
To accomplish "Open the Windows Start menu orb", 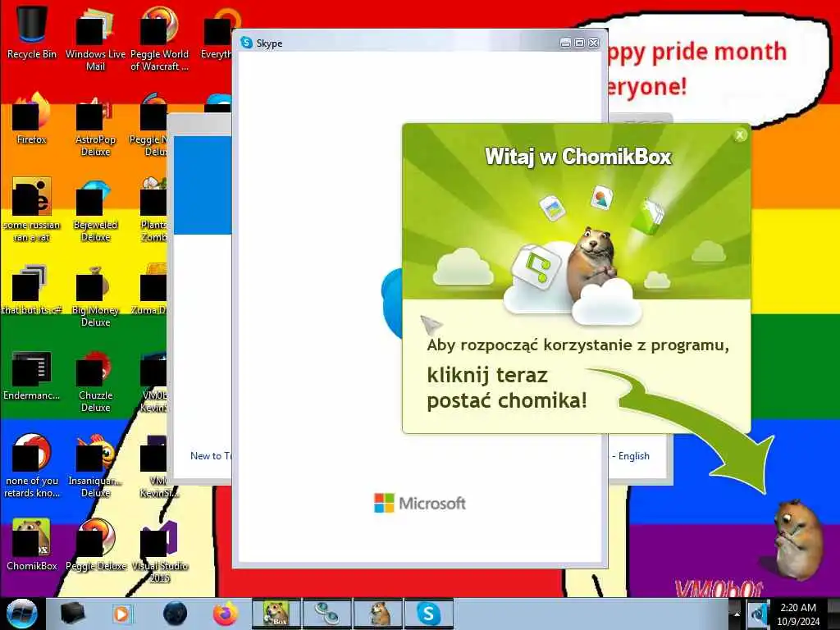I will (x=21, y=614).
